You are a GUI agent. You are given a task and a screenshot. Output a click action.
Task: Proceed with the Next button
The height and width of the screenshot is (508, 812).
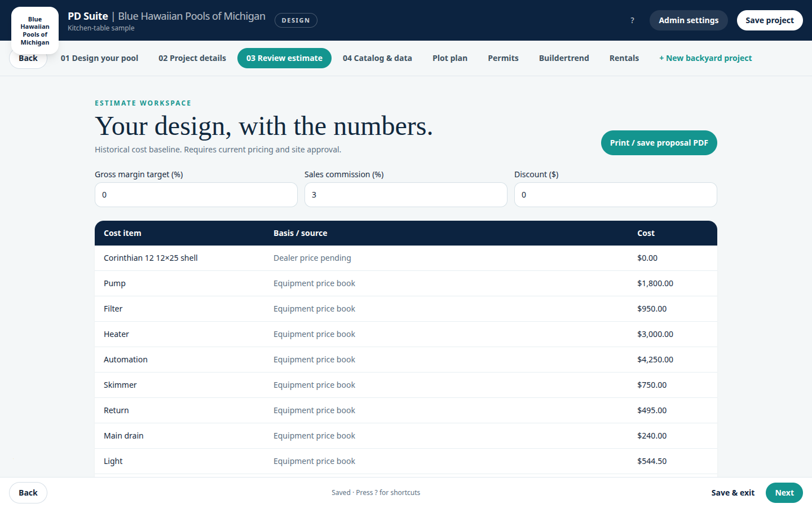784,493
